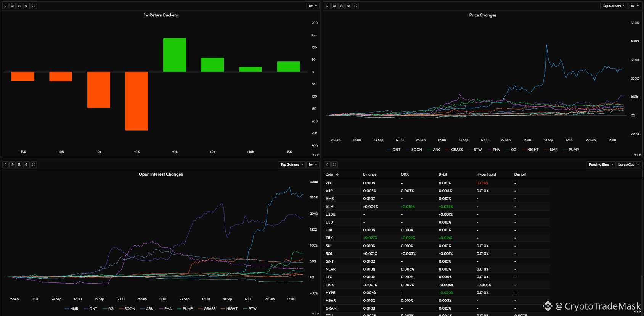Viewport: 644px width, 316px height.
Task: Expand Return Buckets panel to fullscreen
Action: pos(34,6)
